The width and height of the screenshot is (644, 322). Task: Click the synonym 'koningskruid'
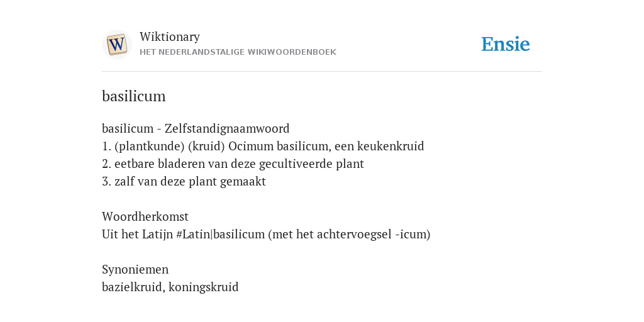click(203, 287)
